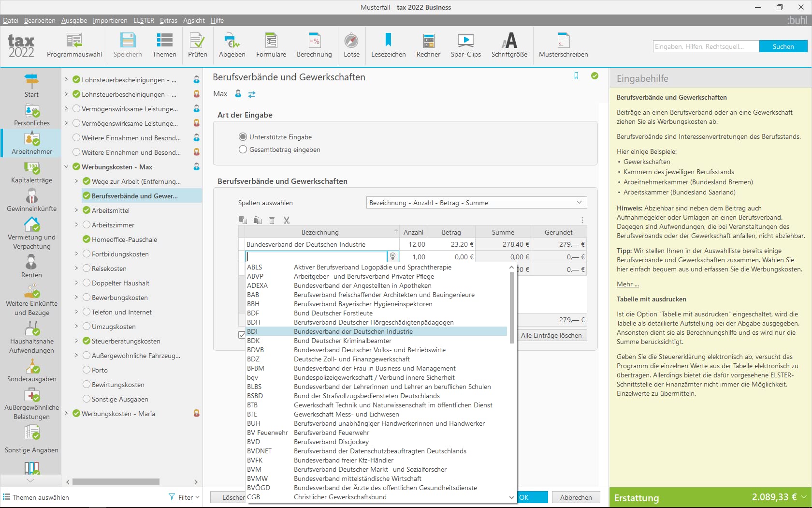The image size is (812, 508).
Task: Toggle status circle of Sonstige Ausgaben
Action: point(87,399)
